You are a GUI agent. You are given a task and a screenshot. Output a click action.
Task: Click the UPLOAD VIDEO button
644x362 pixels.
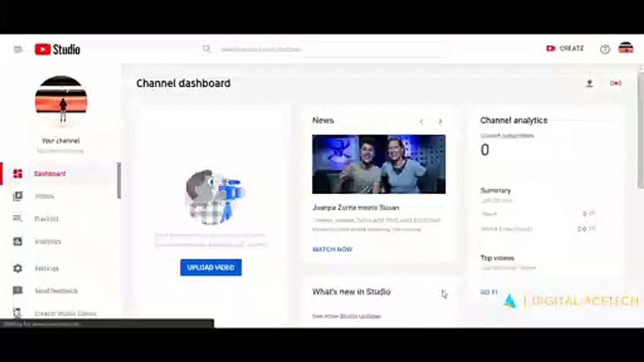tap(211, 267)
